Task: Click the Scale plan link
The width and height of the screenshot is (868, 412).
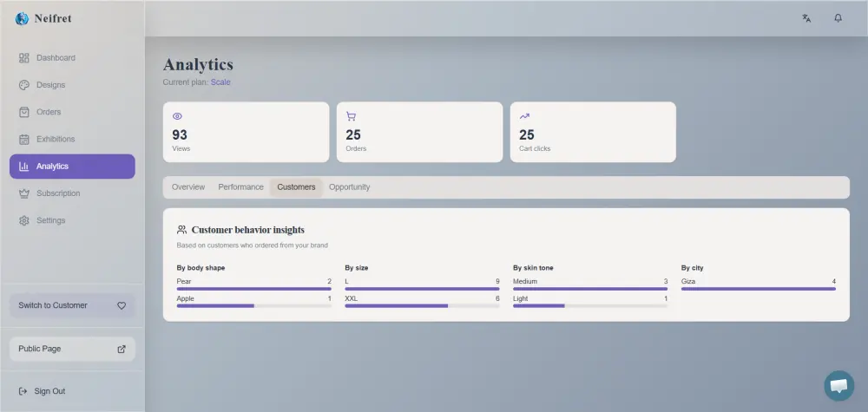Action: coord(220,82)
